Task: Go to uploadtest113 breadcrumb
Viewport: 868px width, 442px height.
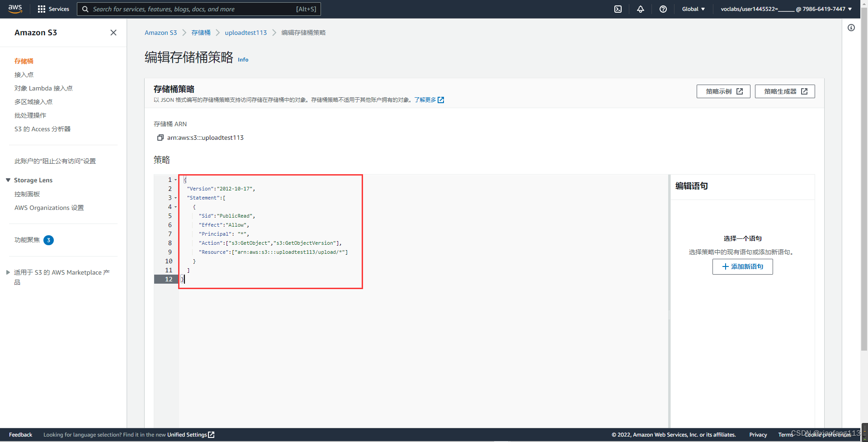Action: point(246,33)
